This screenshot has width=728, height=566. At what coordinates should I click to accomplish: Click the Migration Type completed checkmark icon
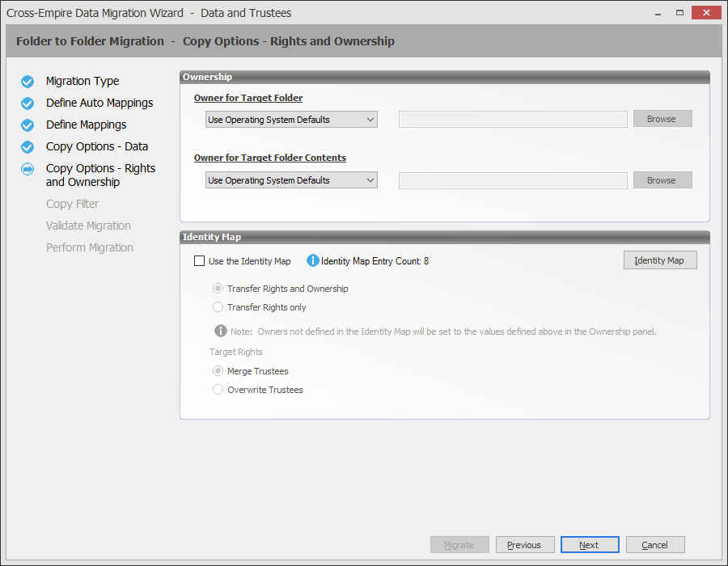point(28,82)
